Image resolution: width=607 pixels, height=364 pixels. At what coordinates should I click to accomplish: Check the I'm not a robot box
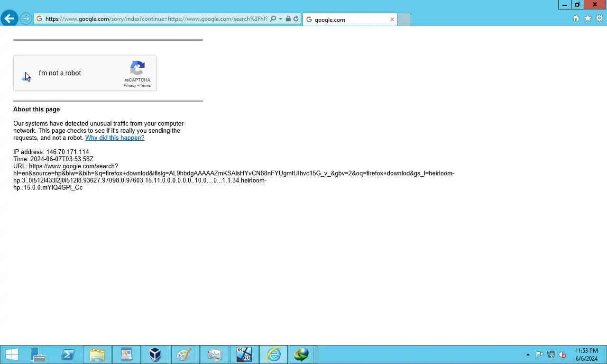click(26, 73)
